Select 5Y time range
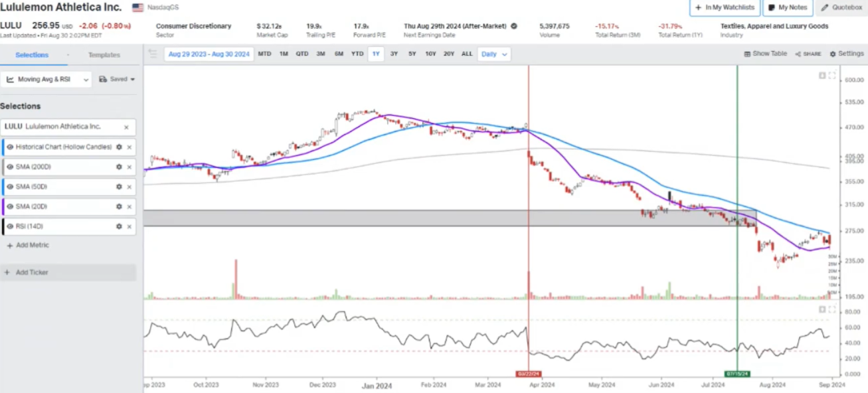This screenshot has width=868, height=393. [x=412, y=54]
